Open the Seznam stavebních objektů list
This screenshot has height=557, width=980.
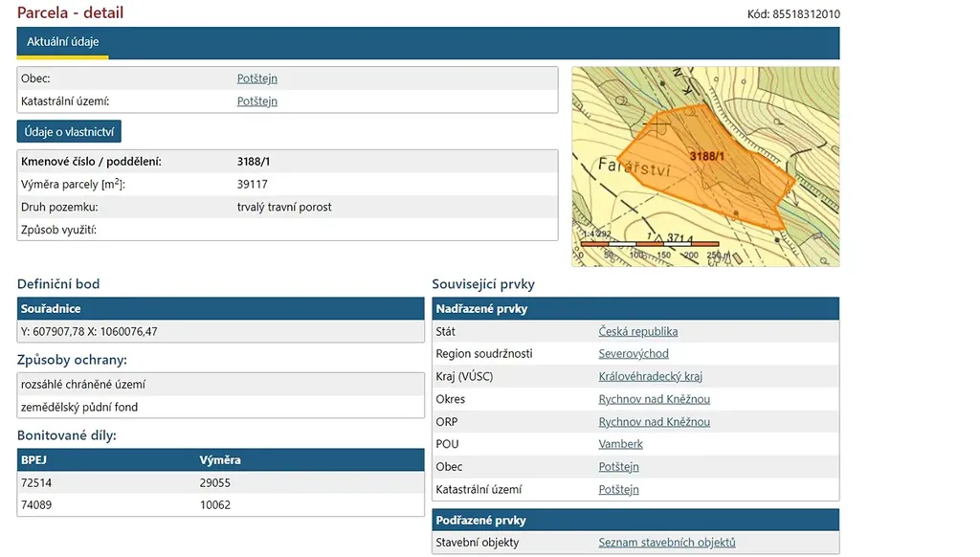[x=666, y=543]
